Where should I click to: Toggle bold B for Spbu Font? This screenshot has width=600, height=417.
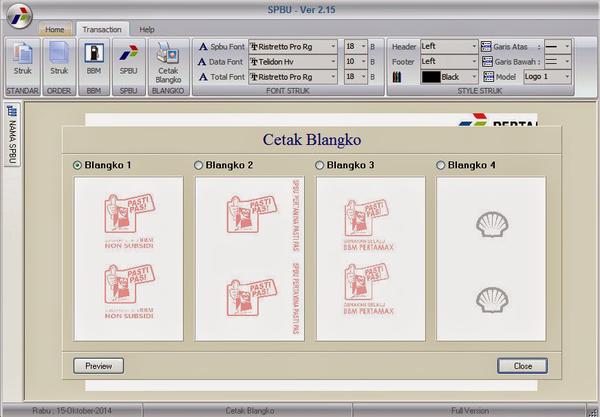point(373,47)
